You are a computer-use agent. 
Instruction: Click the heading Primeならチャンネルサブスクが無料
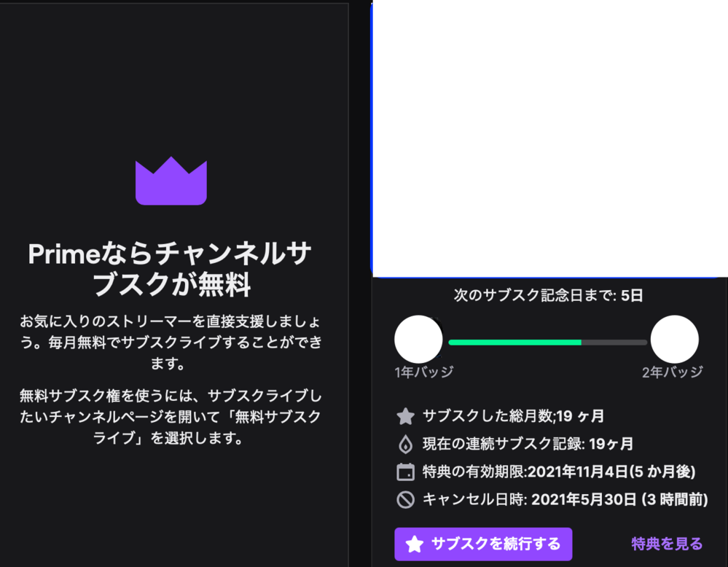pyautogui.click(x=171, y=269)
